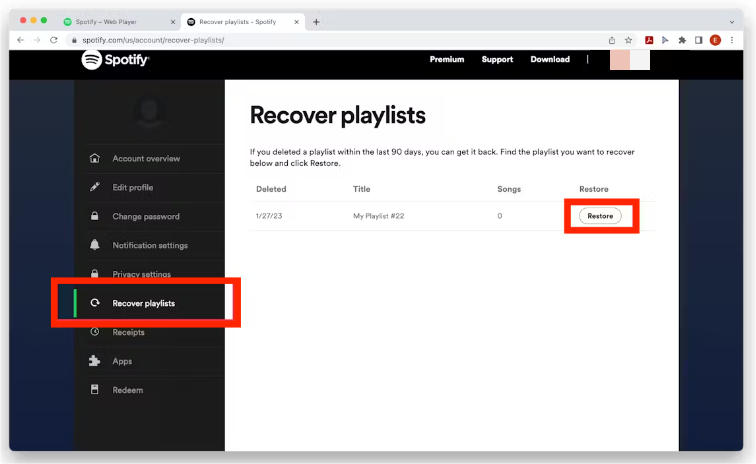Click the Spotify logo in the header
Viewport: 756px width, 464px height.
click(115, 60)
